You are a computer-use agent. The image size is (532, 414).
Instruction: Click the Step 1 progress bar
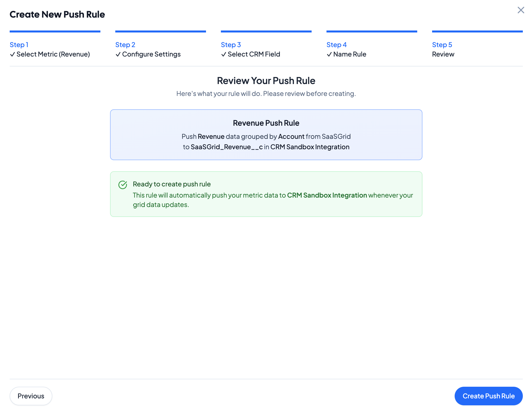click(x=55, y=31)
